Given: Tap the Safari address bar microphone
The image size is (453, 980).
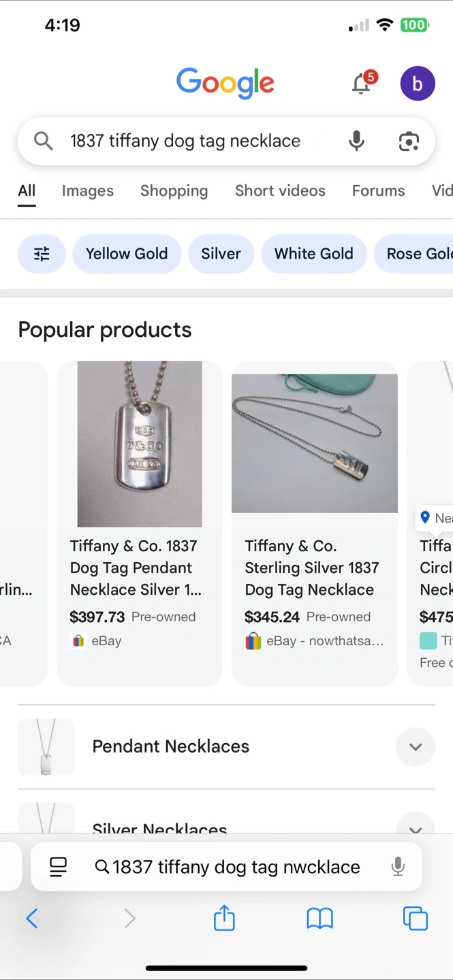Looking at the screenshot, I should click(x=398, y=866).
